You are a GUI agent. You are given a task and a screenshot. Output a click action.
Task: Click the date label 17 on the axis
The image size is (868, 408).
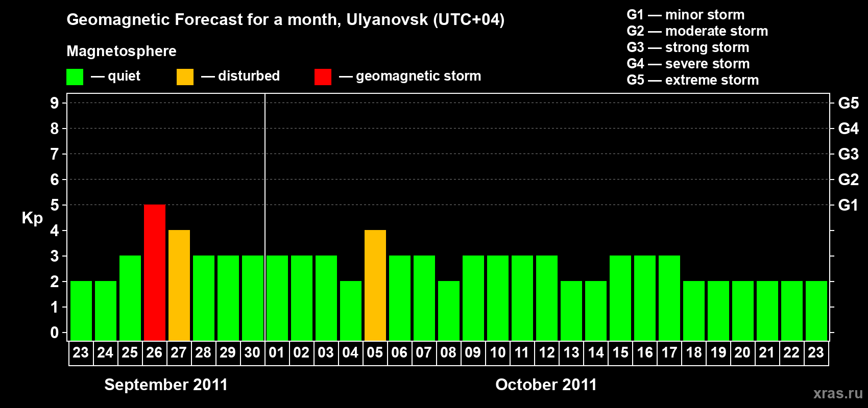(669, 353)
